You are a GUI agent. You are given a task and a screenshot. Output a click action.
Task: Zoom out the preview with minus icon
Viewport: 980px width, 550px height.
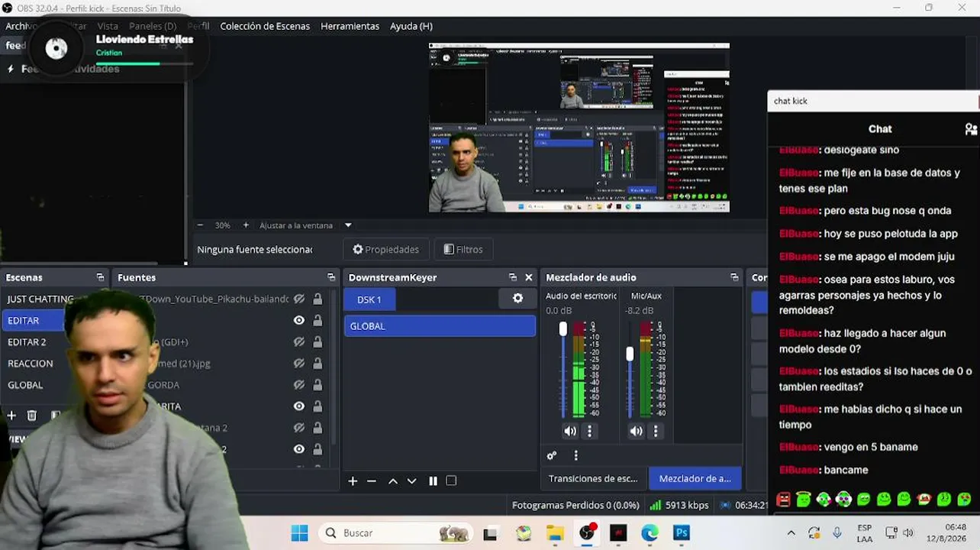point(200,225)
